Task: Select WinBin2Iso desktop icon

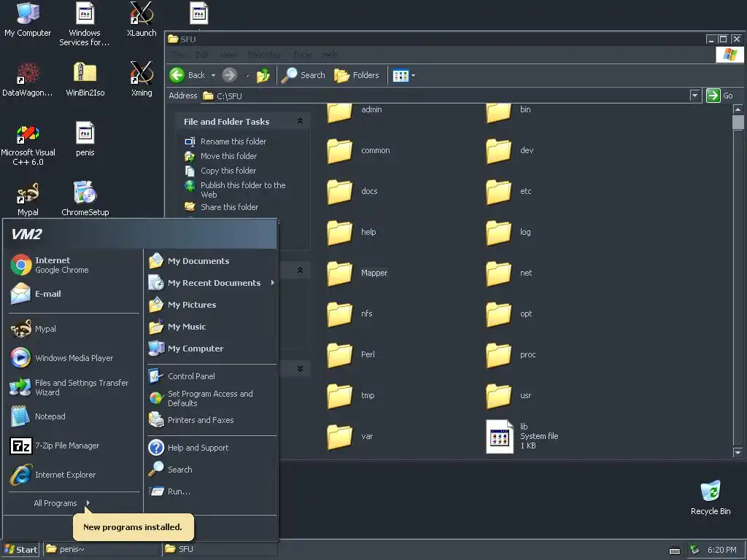Action: click(x=85, y=79)
